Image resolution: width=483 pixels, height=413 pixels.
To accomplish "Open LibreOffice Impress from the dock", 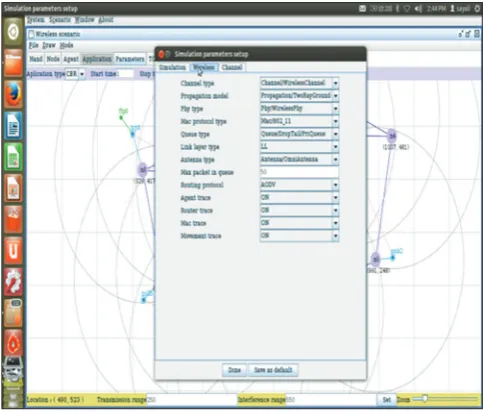I will point(13,188).
